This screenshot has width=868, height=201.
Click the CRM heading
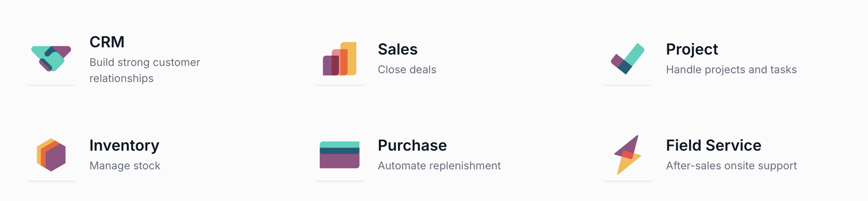pyautogui.click(x=107, y=42)
